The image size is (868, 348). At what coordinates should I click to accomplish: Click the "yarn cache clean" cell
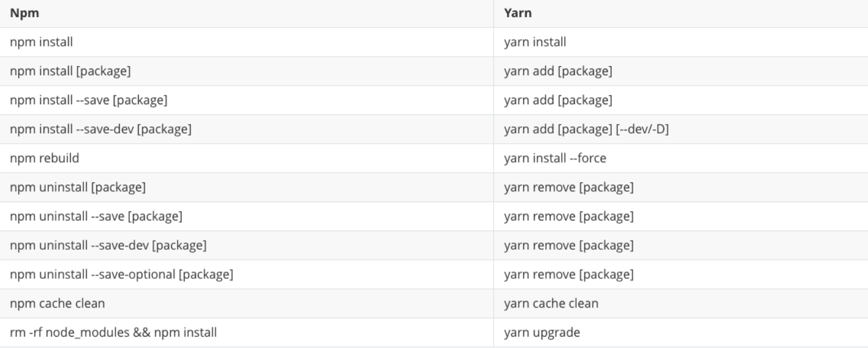pyautogui.click(x=551, y=304)
